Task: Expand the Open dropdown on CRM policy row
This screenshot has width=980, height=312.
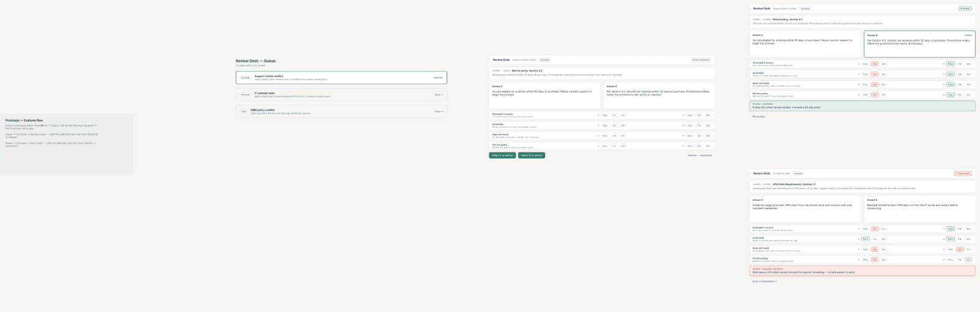Action: (x=439, y=111)
